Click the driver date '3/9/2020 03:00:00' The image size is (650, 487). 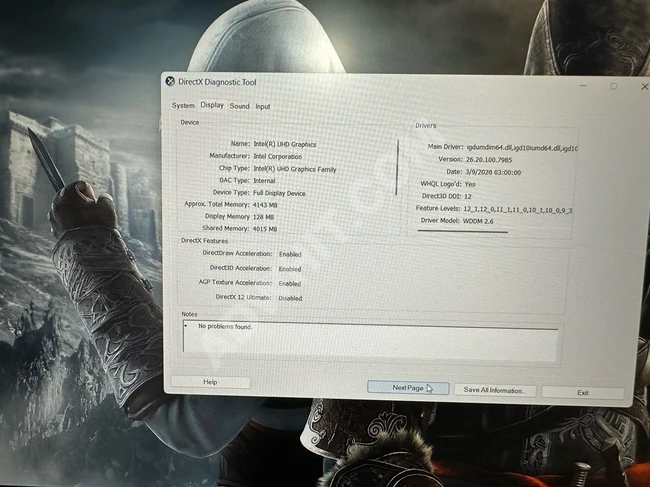pyautogui.click(x=493, y=172)
